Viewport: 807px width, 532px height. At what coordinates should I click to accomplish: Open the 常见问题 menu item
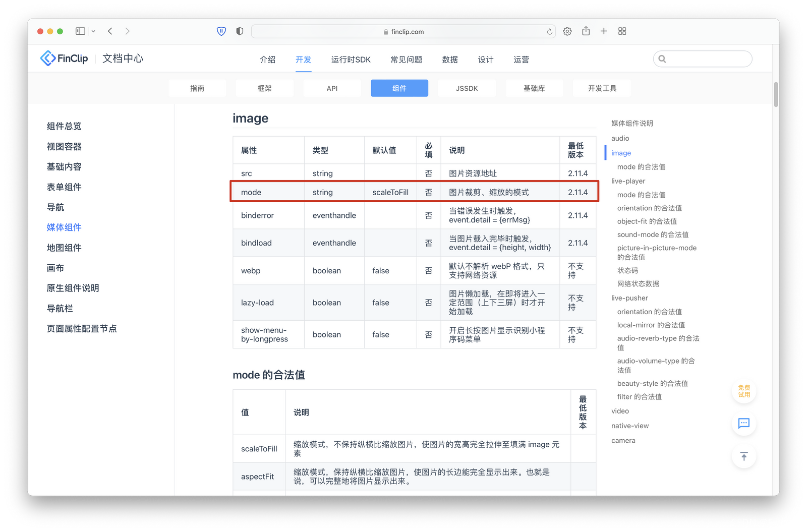point(406,59)
